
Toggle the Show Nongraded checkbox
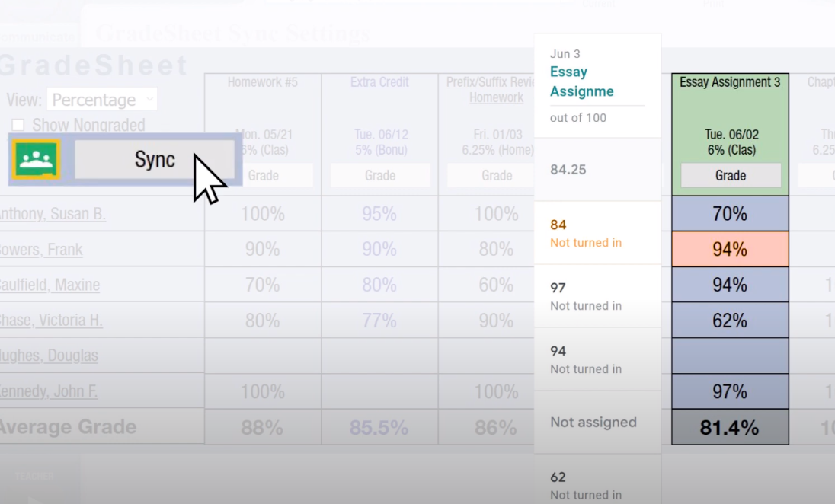(x=18, y=125)
